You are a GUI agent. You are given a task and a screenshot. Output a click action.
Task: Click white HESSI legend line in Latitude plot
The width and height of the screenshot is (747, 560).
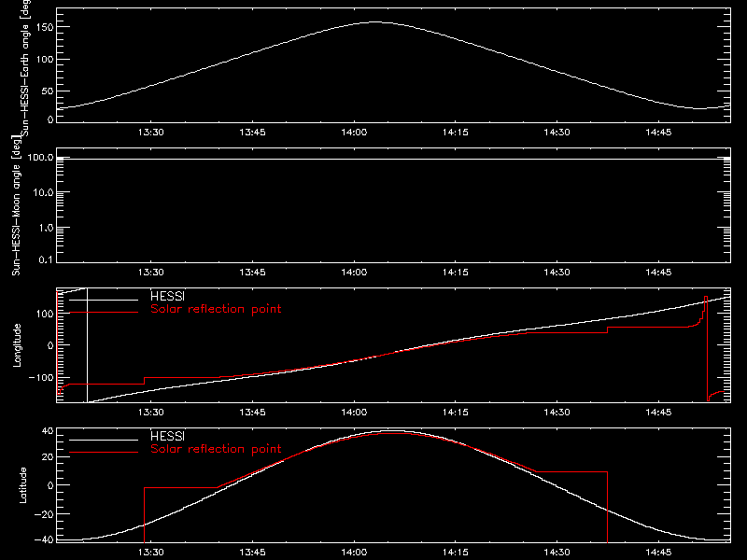point(104,440)
